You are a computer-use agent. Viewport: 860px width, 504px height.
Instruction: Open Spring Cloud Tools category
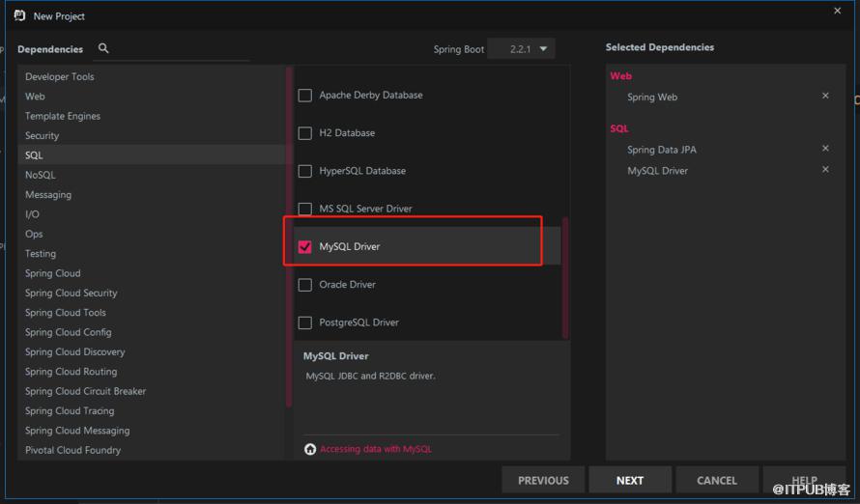click(x=152, y=313)
